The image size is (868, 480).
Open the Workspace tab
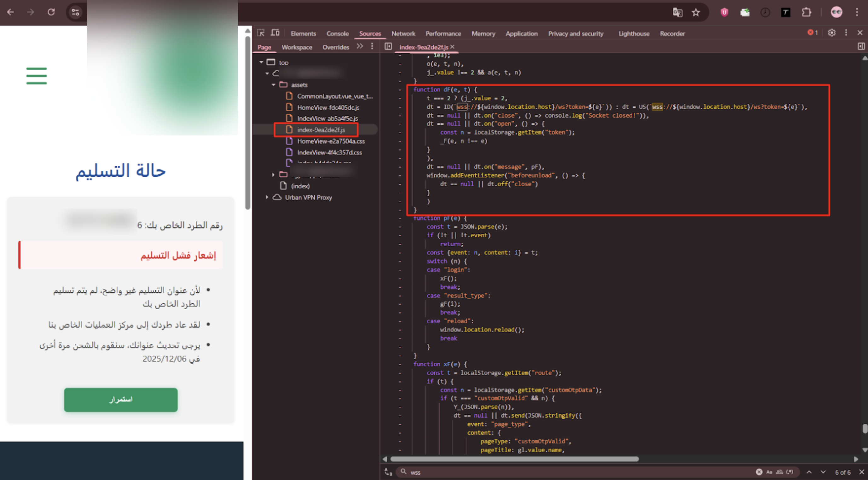(297, 47)
